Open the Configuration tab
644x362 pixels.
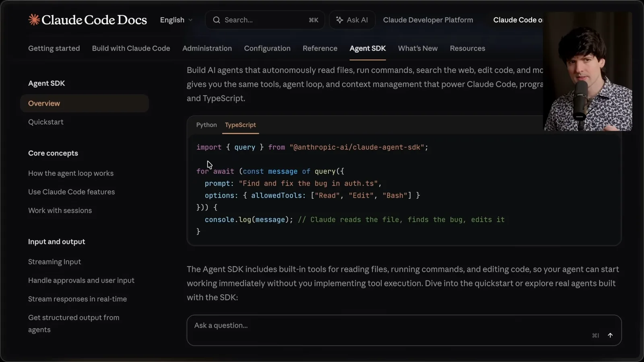click(x=267, y=48)
